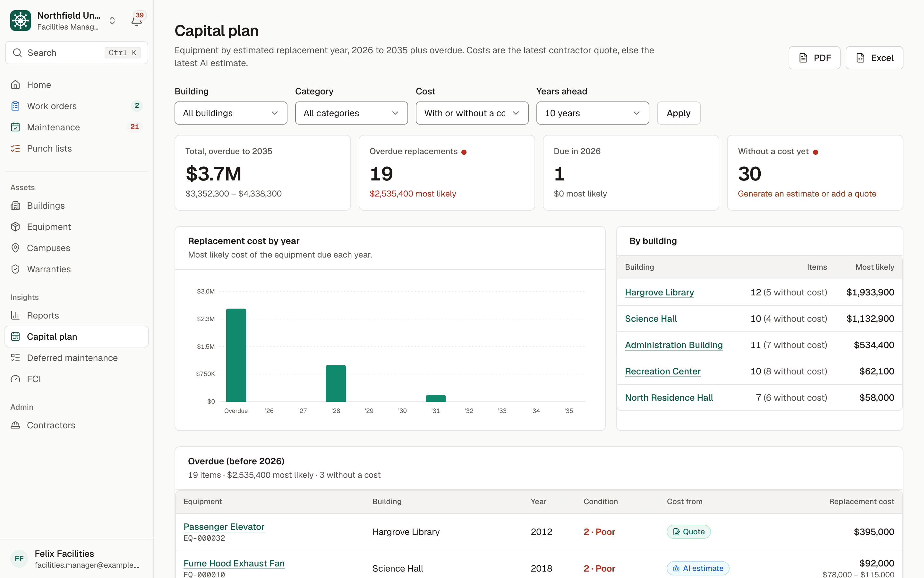Open the Science Hall building link
This screenshot has height=578, width=924.
pos(651,319)
